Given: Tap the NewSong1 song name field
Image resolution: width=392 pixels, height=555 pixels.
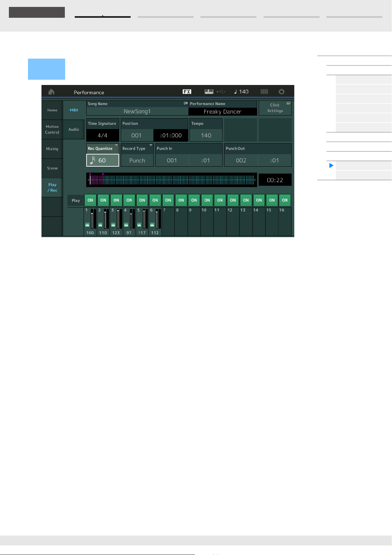Looking at the screenshot, I should coord(137,111).
